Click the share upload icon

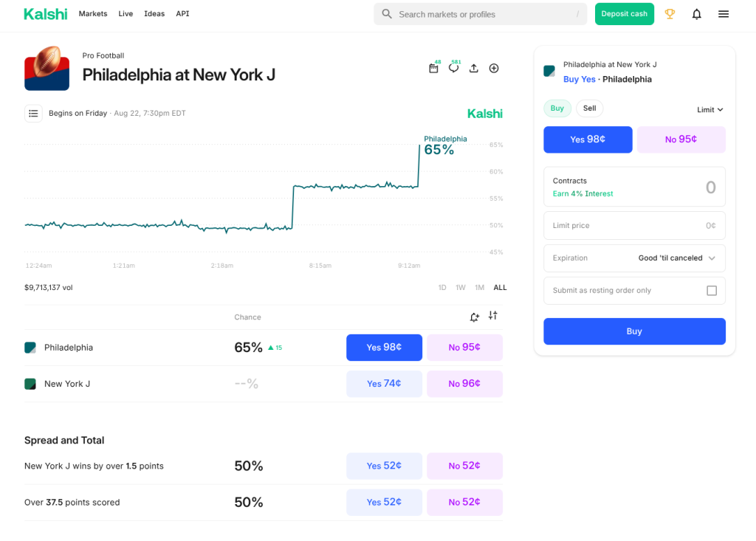(x=474, y=68)
